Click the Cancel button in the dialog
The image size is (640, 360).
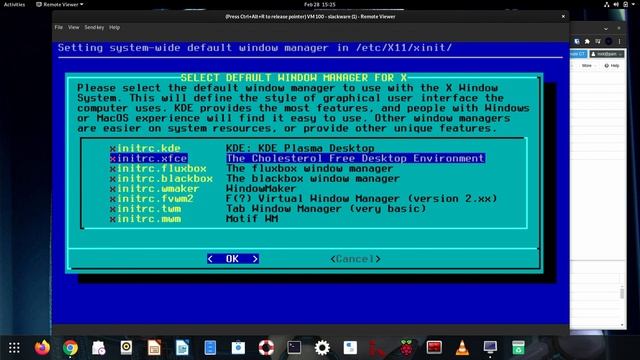[x=355, y=259]
